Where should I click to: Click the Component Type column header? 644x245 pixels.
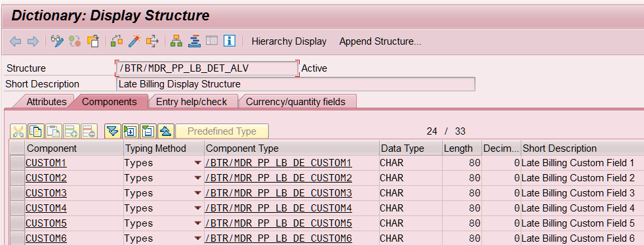[x=292, y=148]
